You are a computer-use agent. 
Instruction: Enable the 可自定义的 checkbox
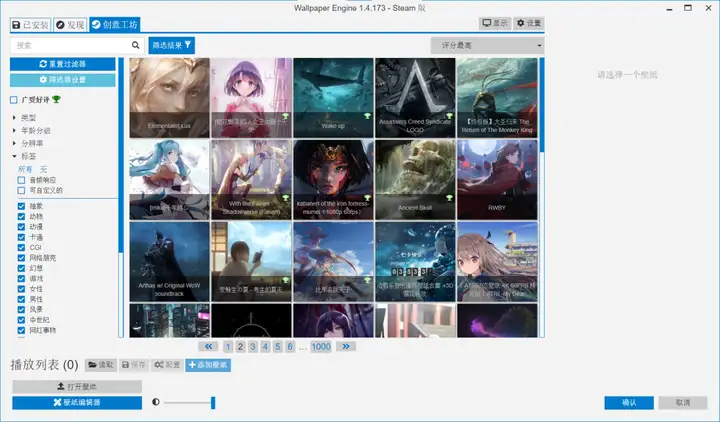pyautogui.click(x=21, y=190)
